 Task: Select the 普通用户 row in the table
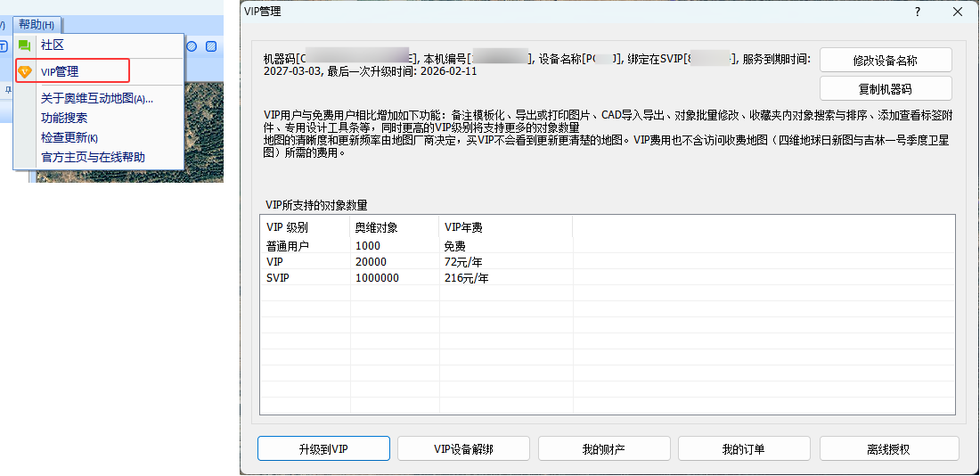[607, 246]
